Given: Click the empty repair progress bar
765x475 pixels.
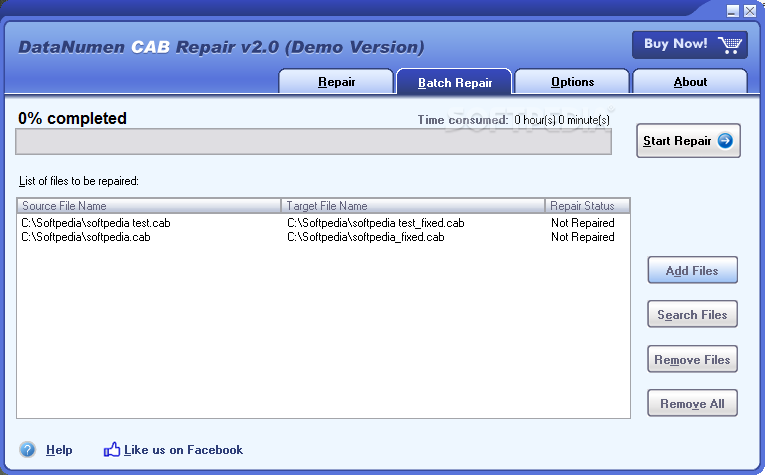Looking at the screenshot, I should [x=313, y=142].
